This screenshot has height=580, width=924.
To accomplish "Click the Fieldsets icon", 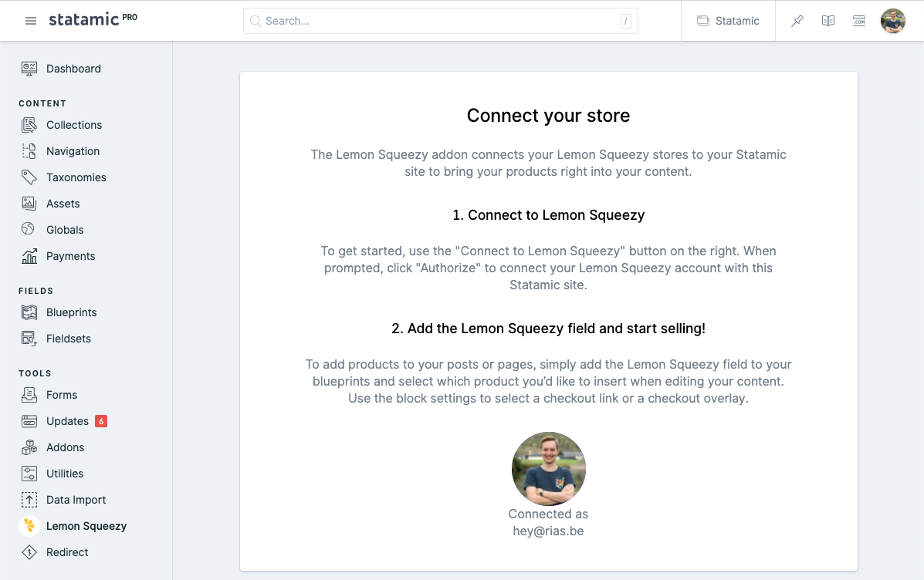I will [x=29, y=339].
